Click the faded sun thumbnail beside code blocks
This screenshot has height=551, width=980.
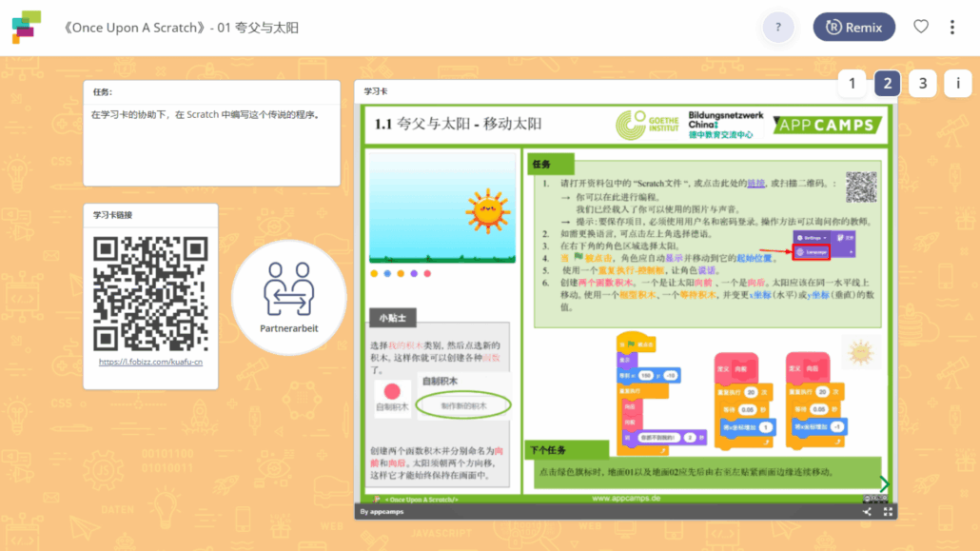[x=861, y=353]
